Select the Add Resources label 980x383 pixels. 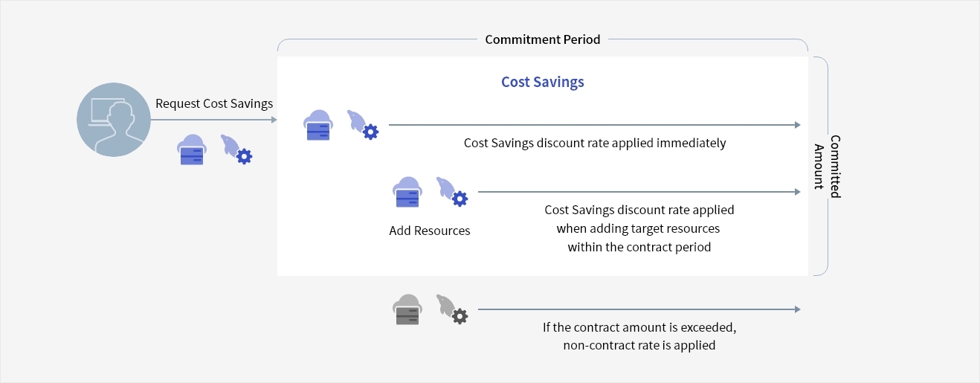coord(430,231)
